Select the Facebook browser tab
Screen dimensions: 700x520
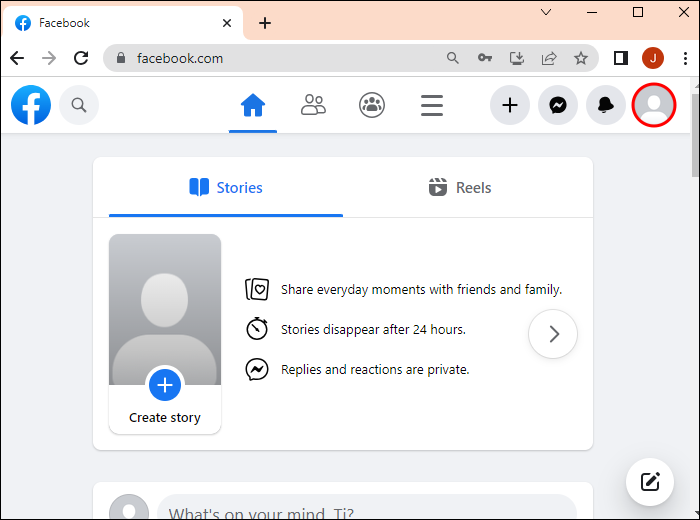(x=123, y=23)
